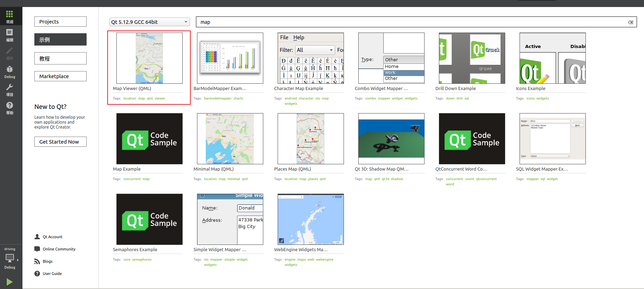
Task: Open the 编辑 (Edit) mode
Action: pos(9,35)
